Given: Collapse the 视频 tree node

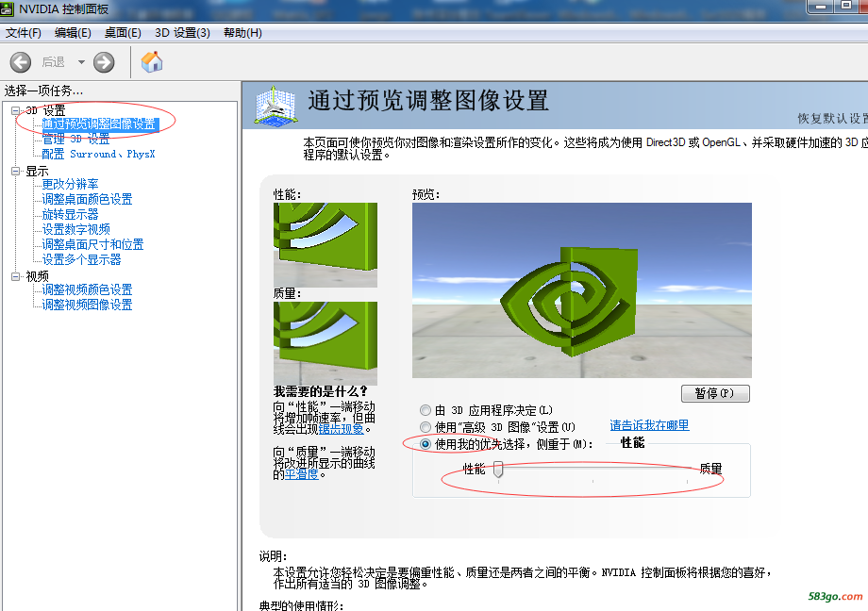Looking at the screenshot, I should tap(15, 276).
